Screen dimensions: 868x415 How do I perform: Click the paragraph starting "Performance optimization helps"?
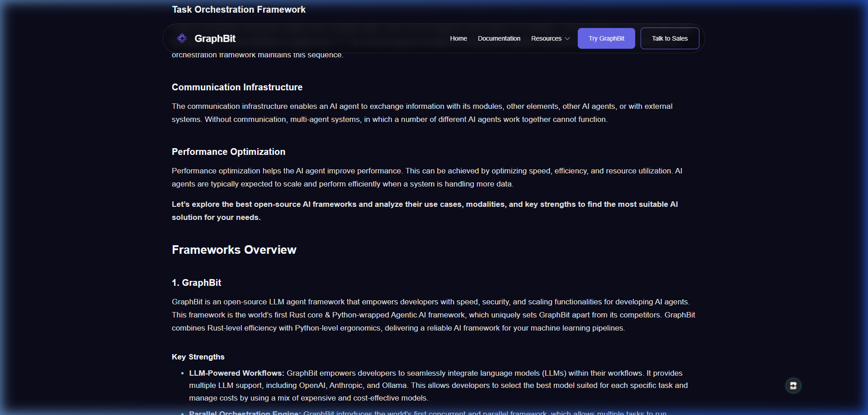point(427,177)
